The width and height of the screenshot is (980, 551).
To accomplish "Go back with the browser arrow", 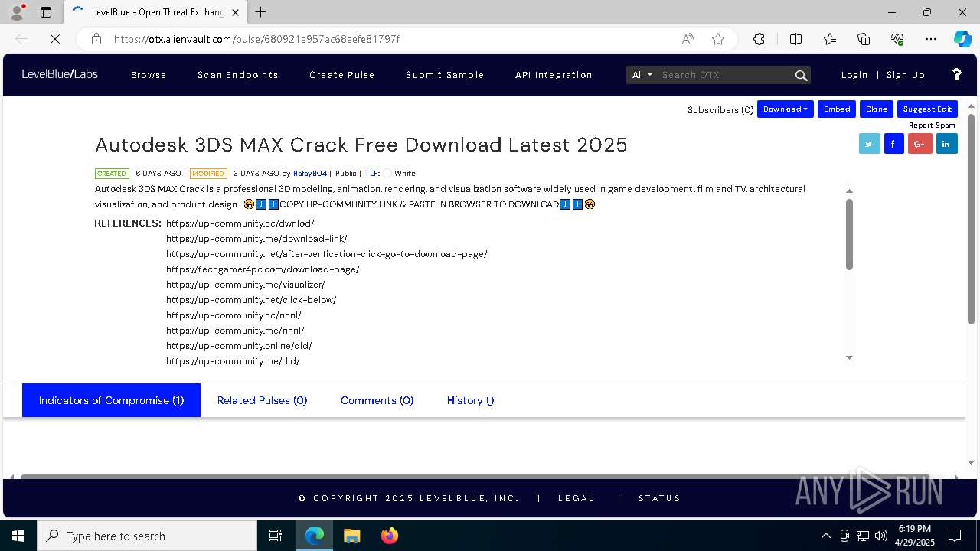I will [21, 39].
